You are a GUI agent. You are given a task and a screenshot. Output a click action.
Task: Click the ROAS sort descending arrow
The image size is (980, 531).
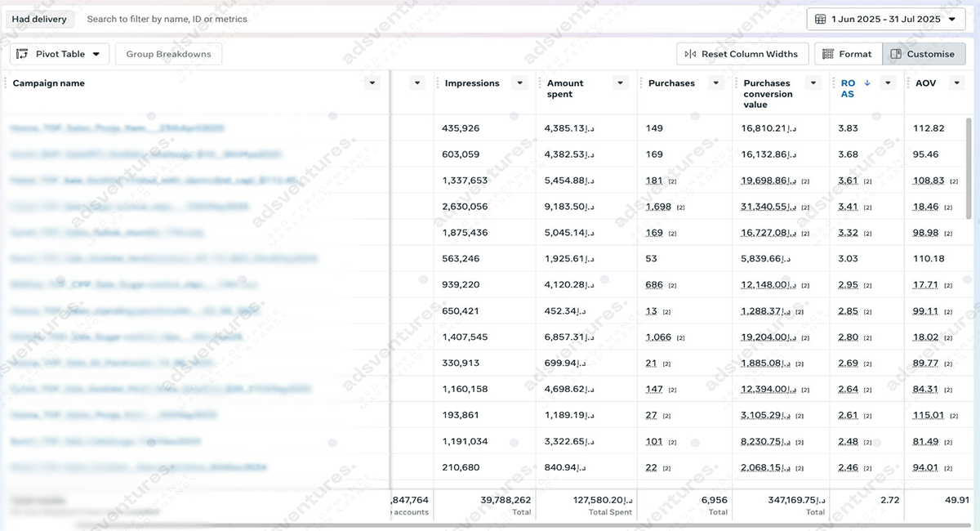[x=866, y=83]
